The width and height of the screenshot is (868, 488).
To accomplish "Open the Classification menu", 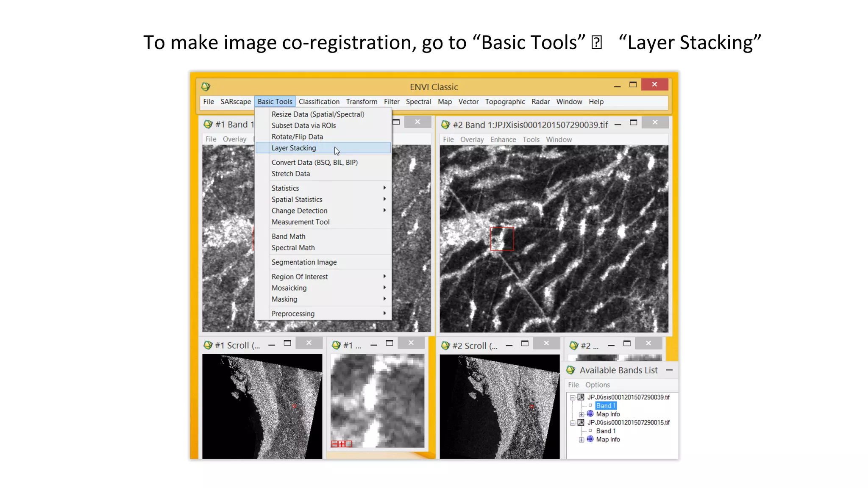I will 319,102.
